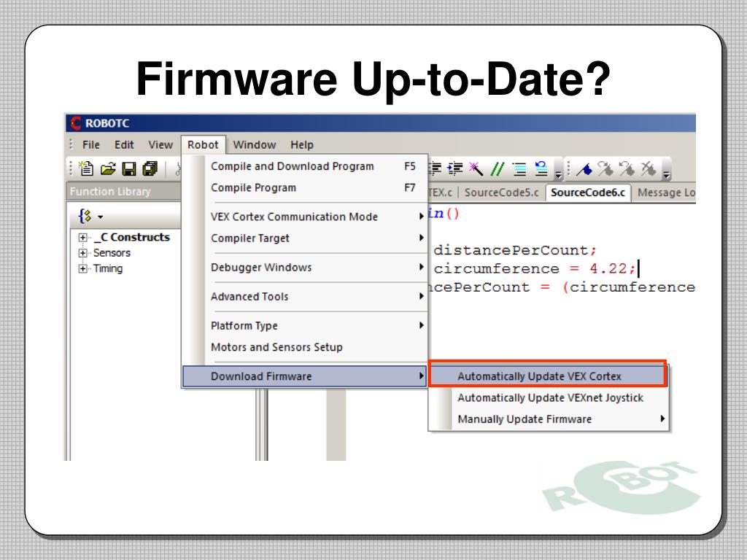Image resolution: width=747 pixels, height=560 pixels.
Task: Click the code line 'circumference = 4.22;'
Action: [x=535, y=269]
